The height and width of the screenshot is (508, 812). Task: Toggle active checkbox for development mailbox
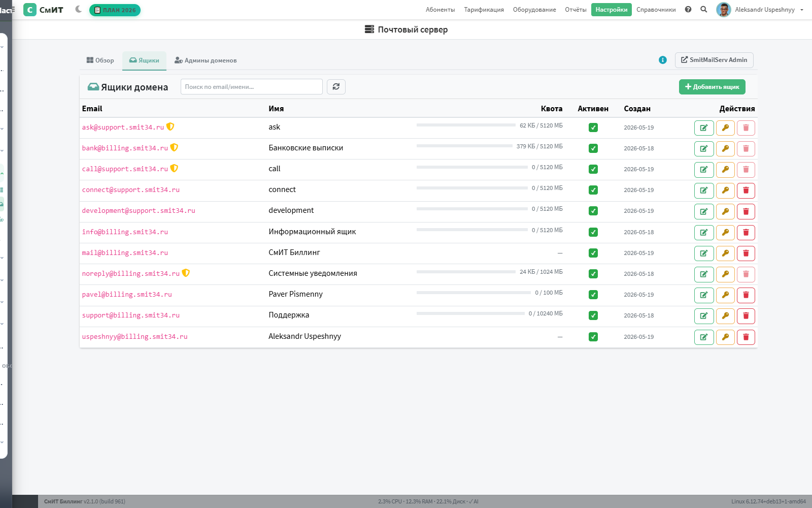coord(593,211)
